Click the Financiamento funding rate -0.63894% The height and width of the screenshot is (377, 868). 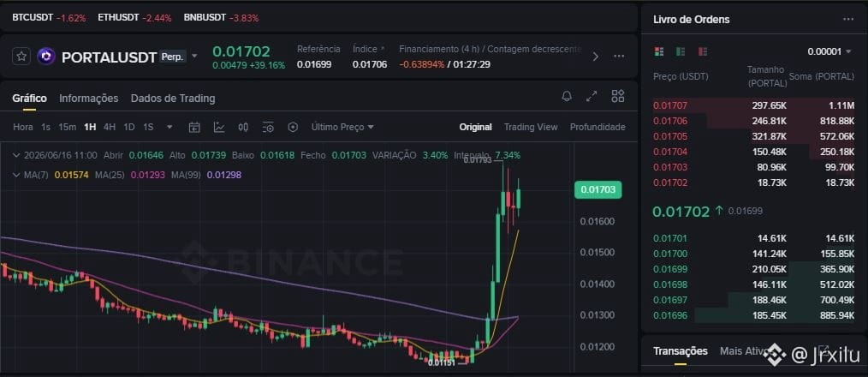421,64
